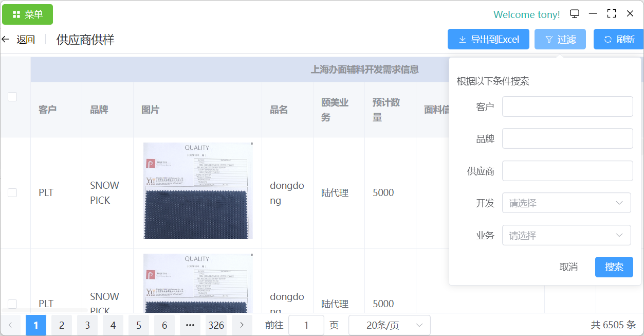
Task: Open the 开发 dropdown selector
Action: 566,203
